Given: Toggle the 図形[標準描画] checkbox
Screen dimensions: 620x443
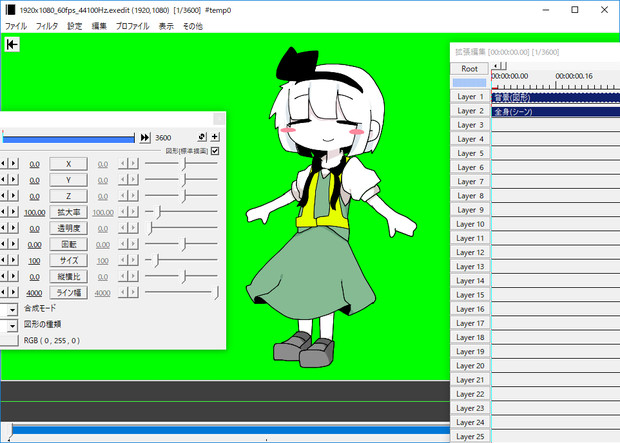Looking at the screenshot, I should click(x=215, y=150).
